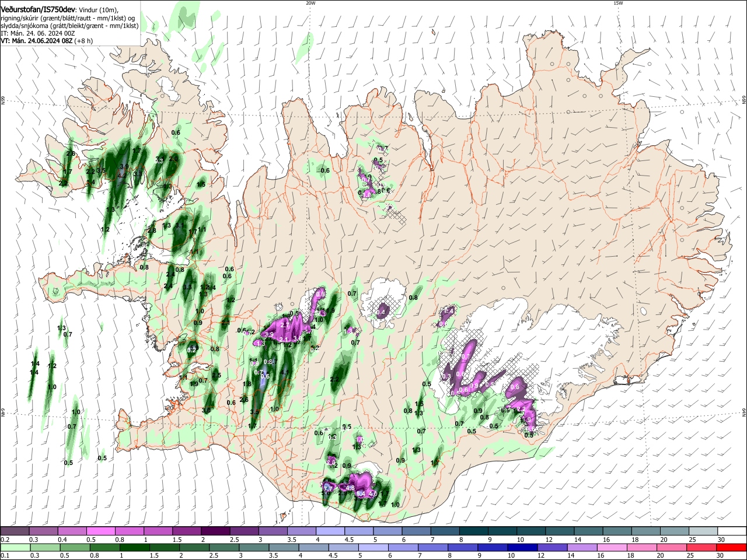Pick upper legend swatch between 25 and 30
747x560 pixels.
coord(704,531)
